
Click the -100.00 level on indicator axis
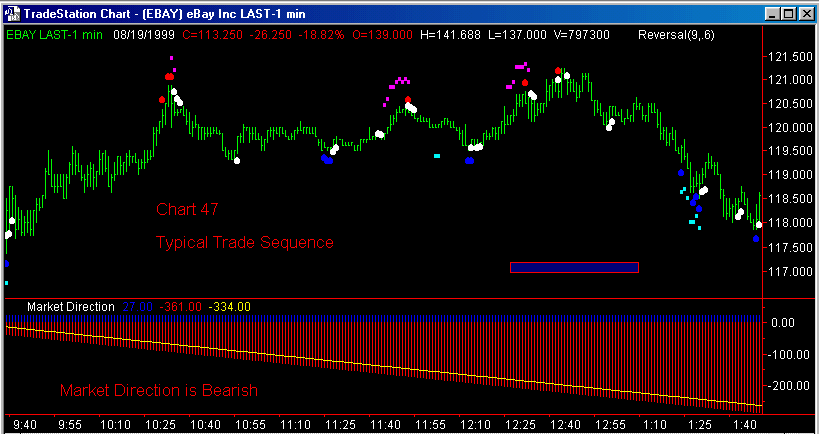coord(787,355)
